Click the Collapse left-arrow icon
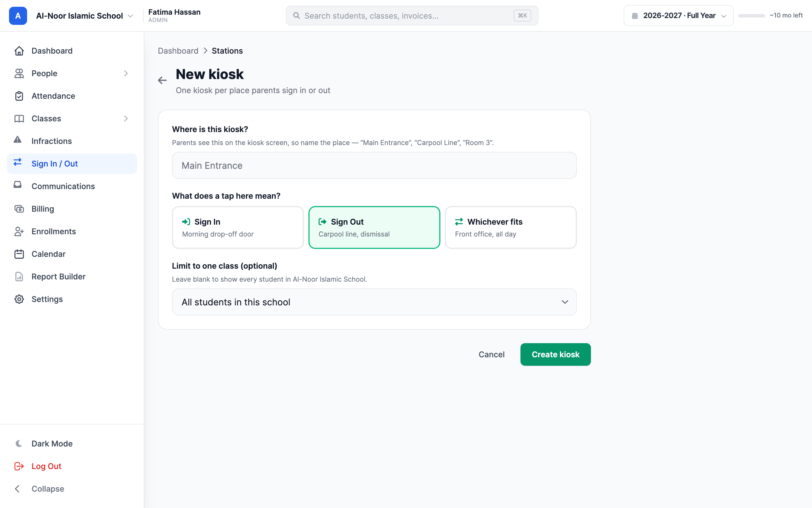Image resolution: width=812 pixels, height=508 pixels. point(17,489)
